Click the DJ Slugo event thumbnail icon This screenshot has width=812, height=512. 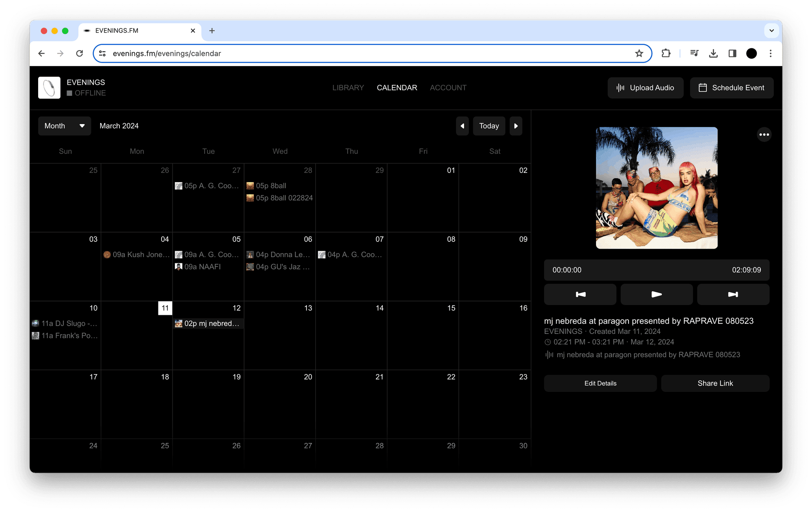point(36,323)
